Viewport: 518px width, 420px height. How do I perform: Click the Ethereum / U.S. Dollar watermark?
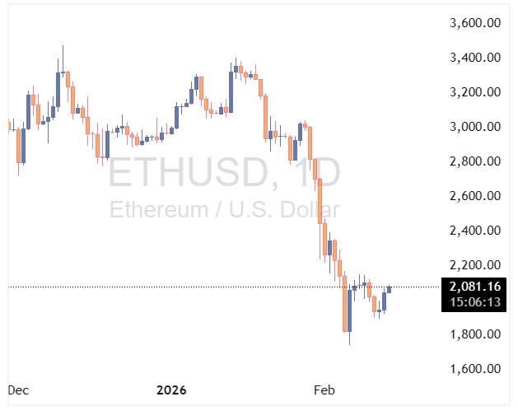pos(224,209)
